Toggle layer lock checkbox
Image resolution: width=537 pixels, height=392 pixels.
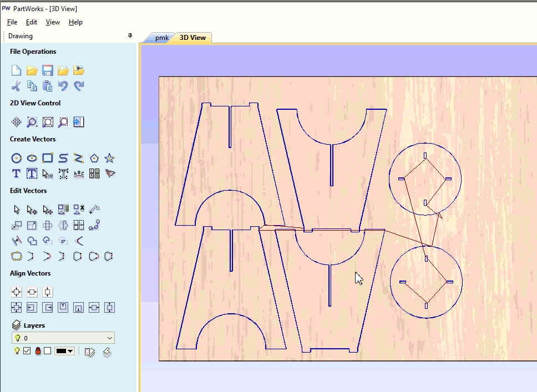click(x=48, y=351)
